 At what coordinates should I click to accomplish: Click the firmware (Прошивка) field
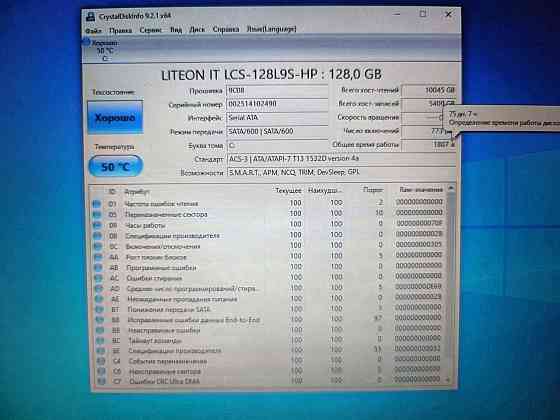pos(277,90)
